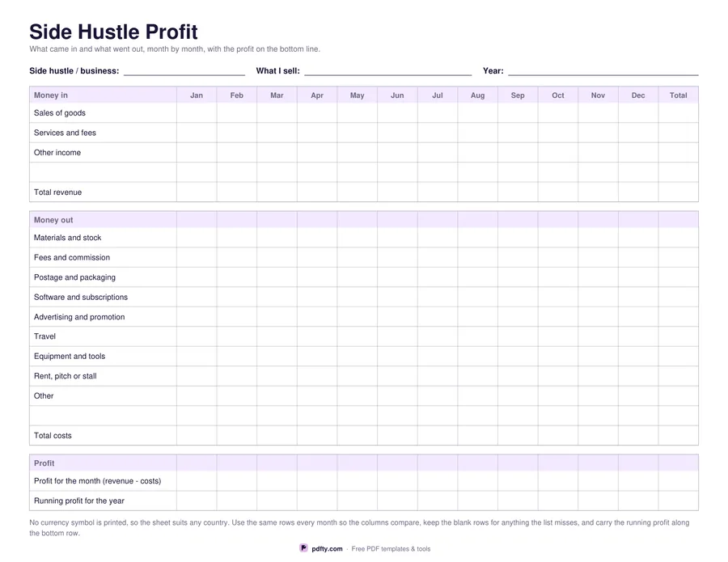728x562 pixels.
Task: Select the Mar column header
Action: pyautogui.click(x=277, y=95)
